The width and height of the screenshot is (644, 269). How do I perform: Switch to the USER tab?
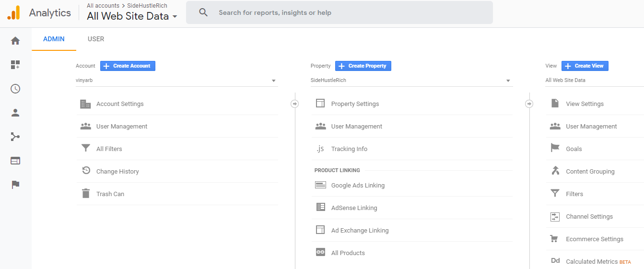pos(96,39)
